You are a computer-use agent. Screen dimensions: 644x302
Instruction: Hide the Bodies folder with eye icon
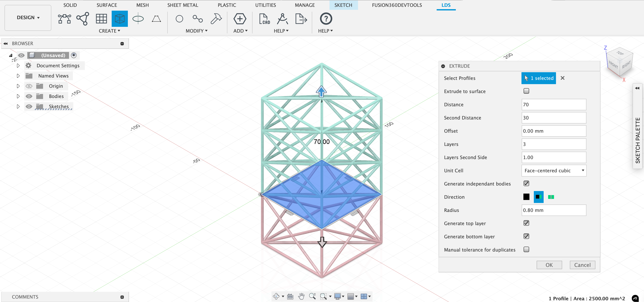29,96
